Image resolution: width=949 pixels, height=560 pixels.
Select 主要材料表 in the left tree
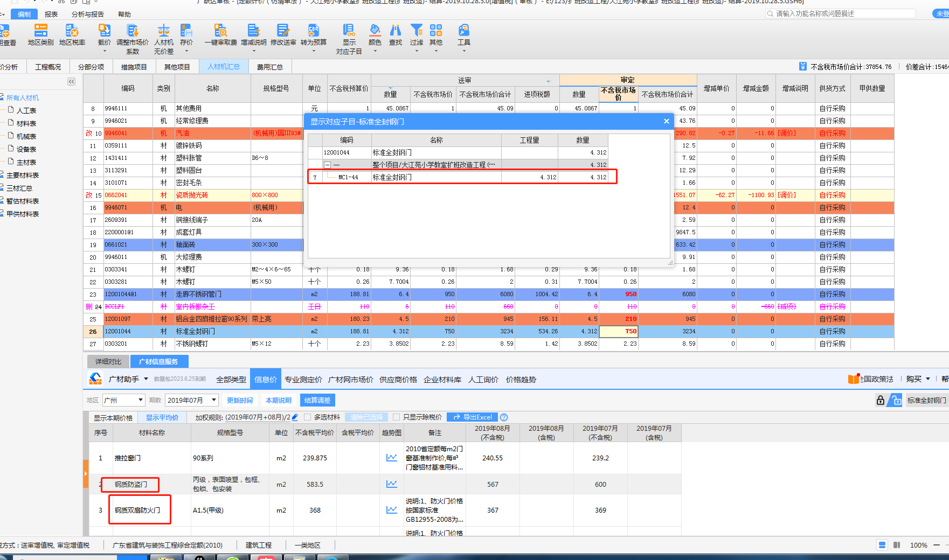23,175
